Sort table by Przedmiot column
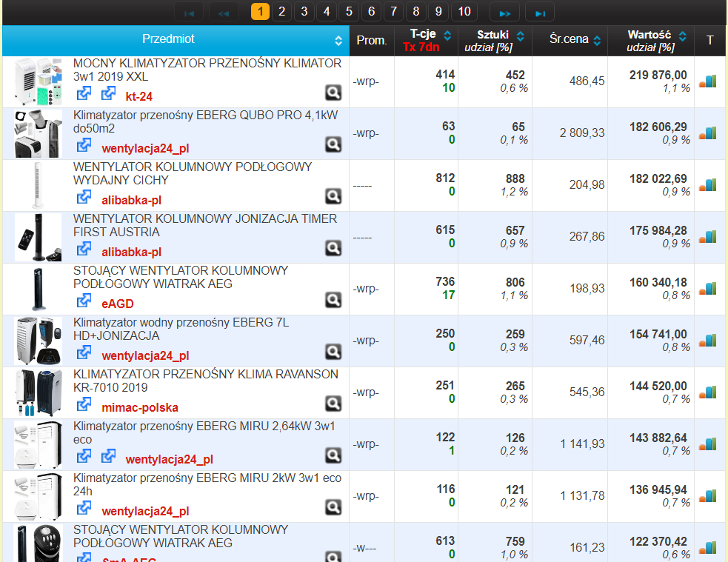Viewport: 728px width, 562px height. [338, 41]
